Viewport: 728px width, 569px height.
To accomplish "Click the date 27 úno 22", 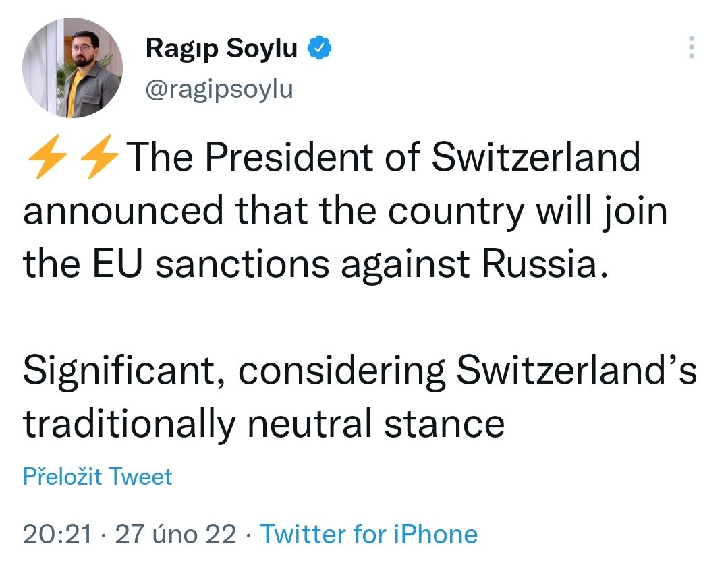I will (x=176, y=535).
